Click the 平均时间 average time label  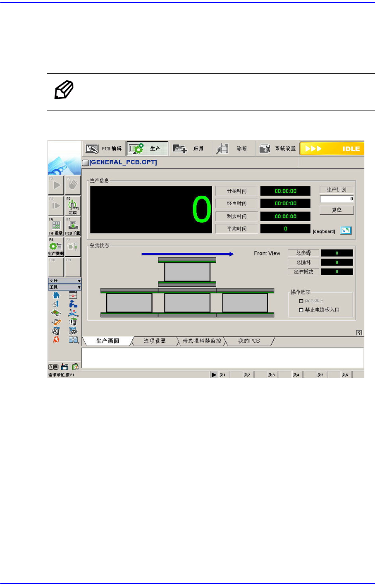point(237,229)
